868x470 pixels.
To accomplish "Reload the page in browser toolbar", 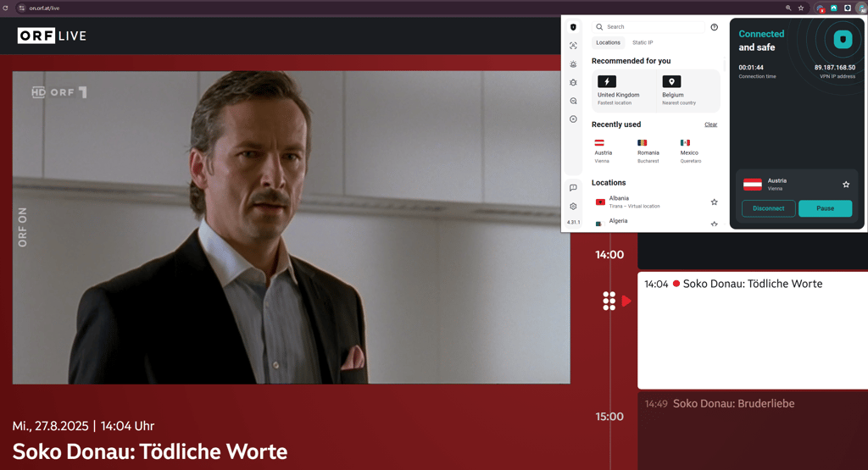I will pyautogui.click(x=6, y=8).
